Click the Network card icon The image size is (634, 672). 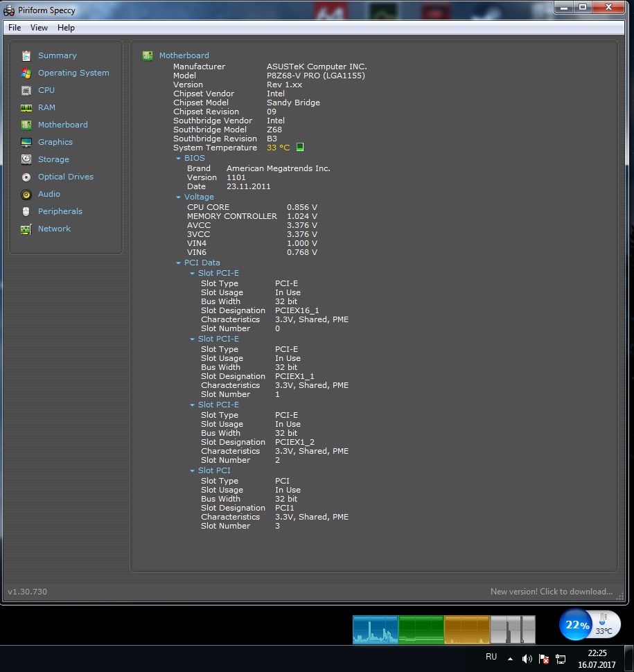[x=26, y=229]
